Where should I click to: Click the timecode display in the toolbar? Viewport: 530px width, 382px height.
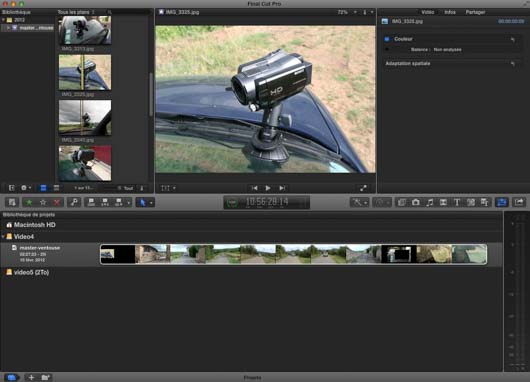[x=267, y=202]
